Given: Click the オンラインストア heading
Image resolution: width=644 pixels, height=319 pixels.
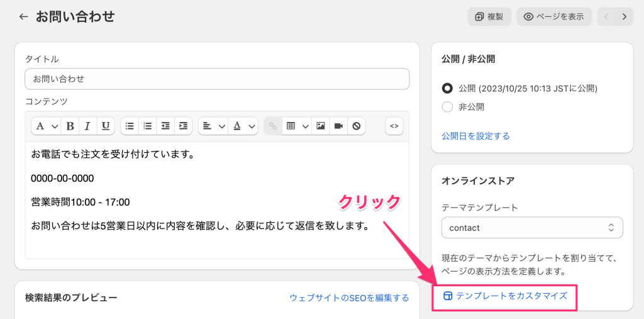Looking at the screenshot, I should 478,181.
